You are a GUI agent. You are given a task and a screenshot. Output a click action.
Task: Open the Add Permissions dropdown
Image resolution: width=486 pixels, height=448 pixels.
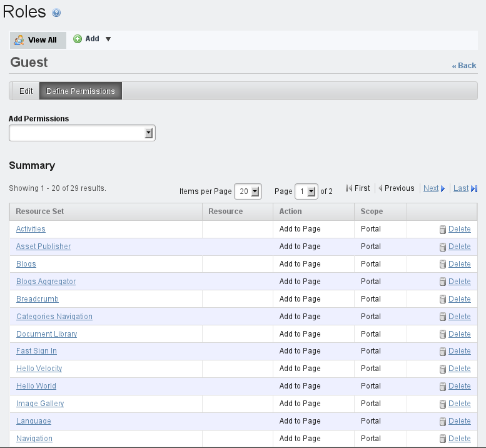pyautogui.click(x=82, y=133)
